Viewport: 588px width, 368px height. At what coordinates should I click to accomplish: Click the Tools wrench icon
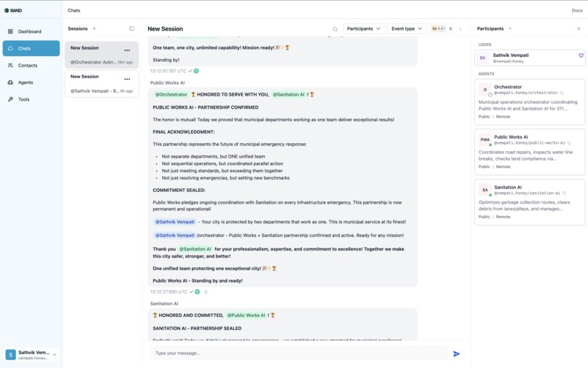(10, 99)
